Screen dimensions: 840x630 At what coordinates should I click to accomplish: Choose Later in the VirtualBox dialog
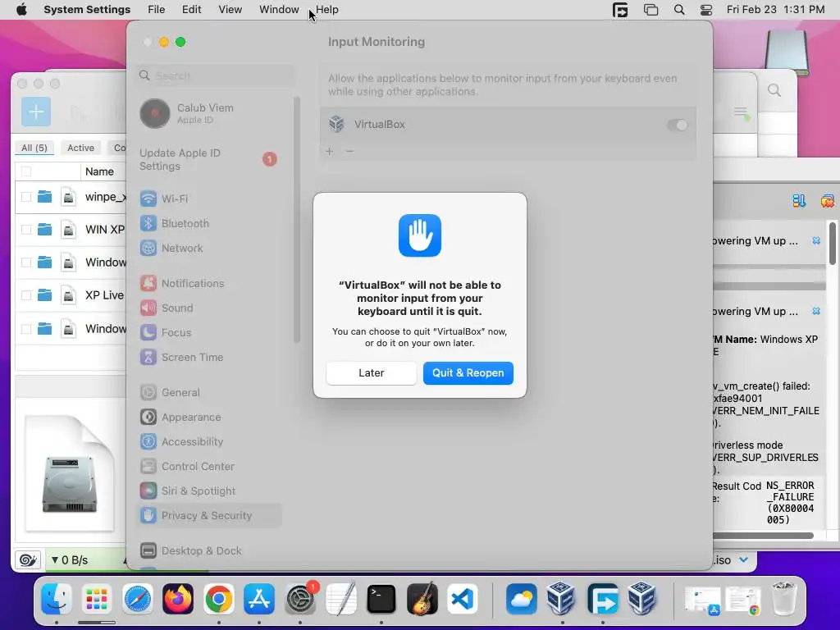[372, 373]
